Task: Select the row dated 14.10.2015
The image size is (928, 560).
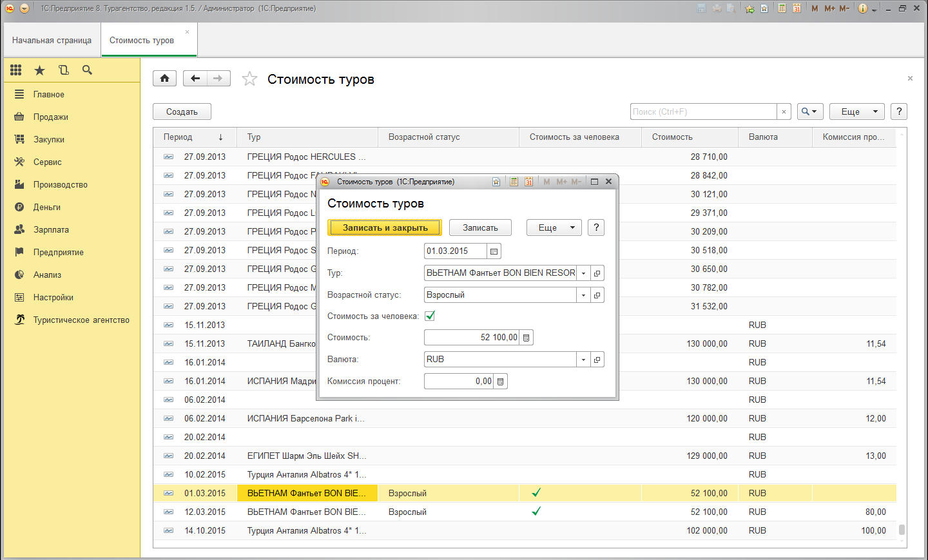Action: pyautogui.click(x=525, y=530)
